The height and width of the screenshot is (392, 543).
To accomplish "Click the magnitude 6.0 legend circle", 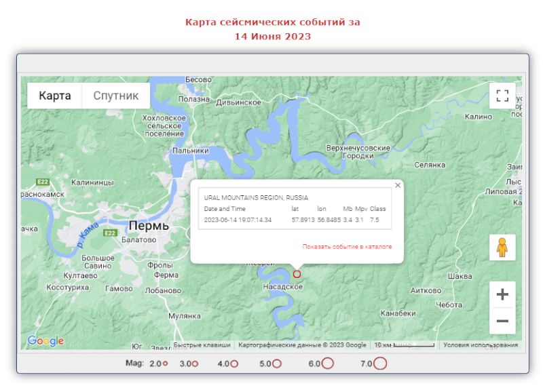I will (328, 364).
